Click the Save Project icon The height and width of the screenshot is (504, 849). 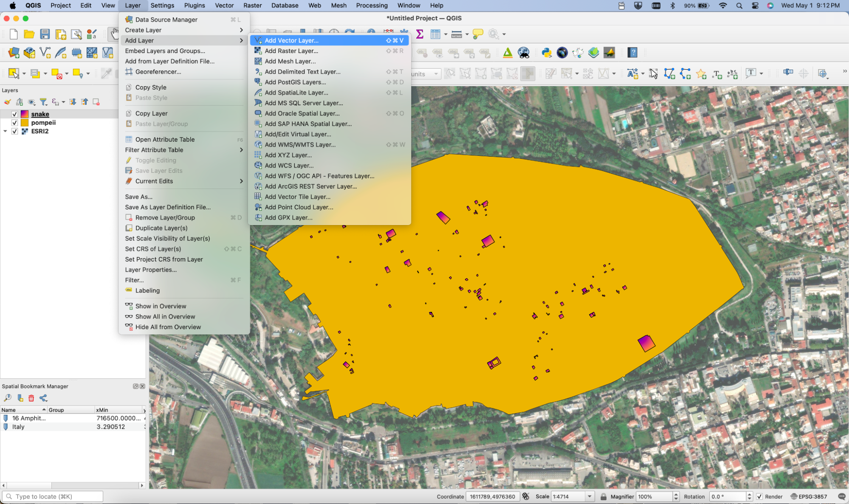click(45, 34)
